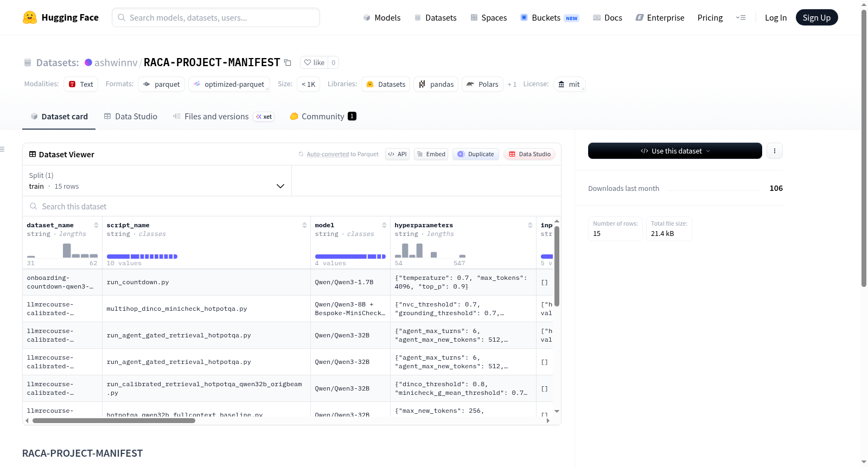
Task: Open the ashwinnv user profile link
Action: pyautogui.click(x=116, y=62)
